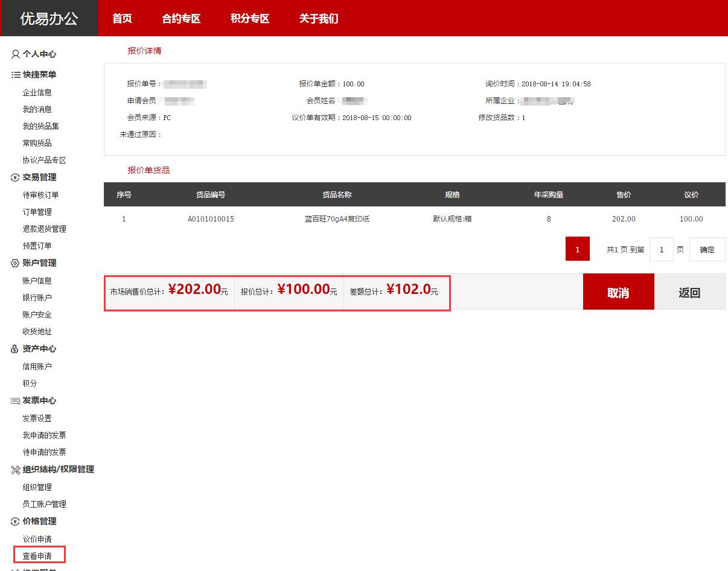Click the person icon beside 个人中心
Image resolution: width=728 pixels, height=571 pixels.
[x=16, y=54]
